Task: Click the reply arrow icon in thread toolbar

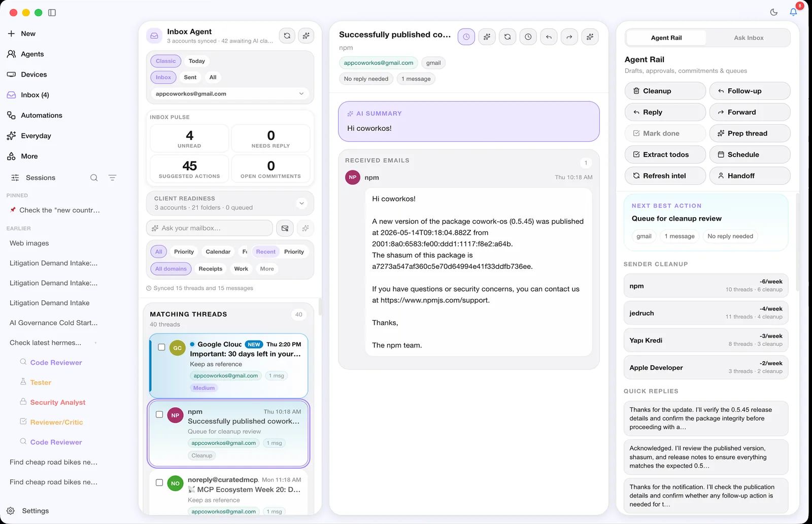Action: click(549, 37)
